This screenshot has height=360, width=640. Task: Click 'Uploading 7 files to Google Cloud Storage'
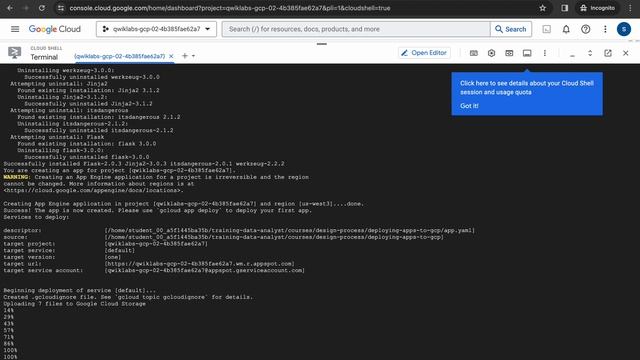[75, 304]
